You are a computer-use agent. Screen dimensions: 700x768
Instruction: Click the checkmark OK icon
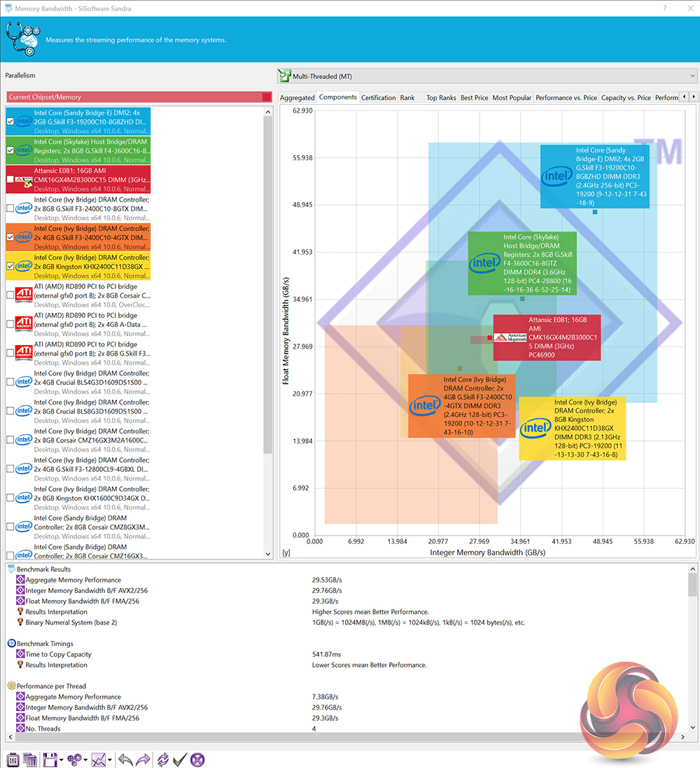coord(180,760)
